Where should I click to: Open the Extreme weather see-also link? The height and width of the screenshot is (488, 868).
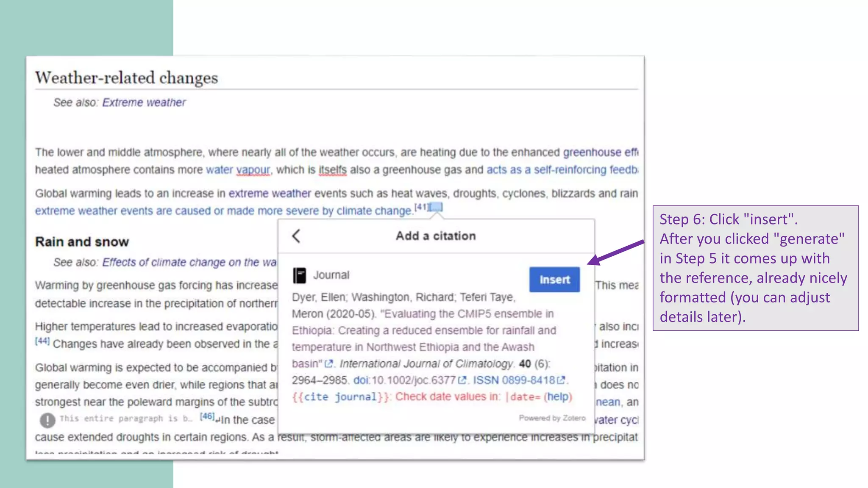pyautogui.click(x=144, y=103)
